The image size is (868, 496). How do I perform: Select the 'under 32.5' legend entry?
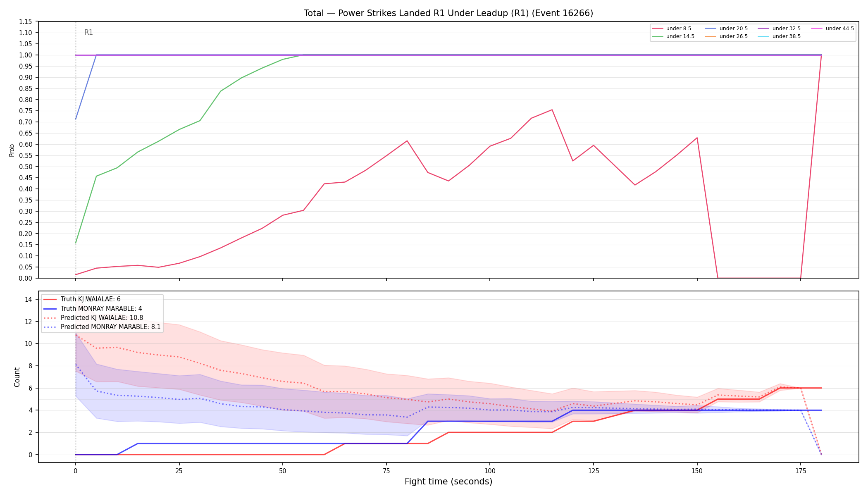(779, 29)
